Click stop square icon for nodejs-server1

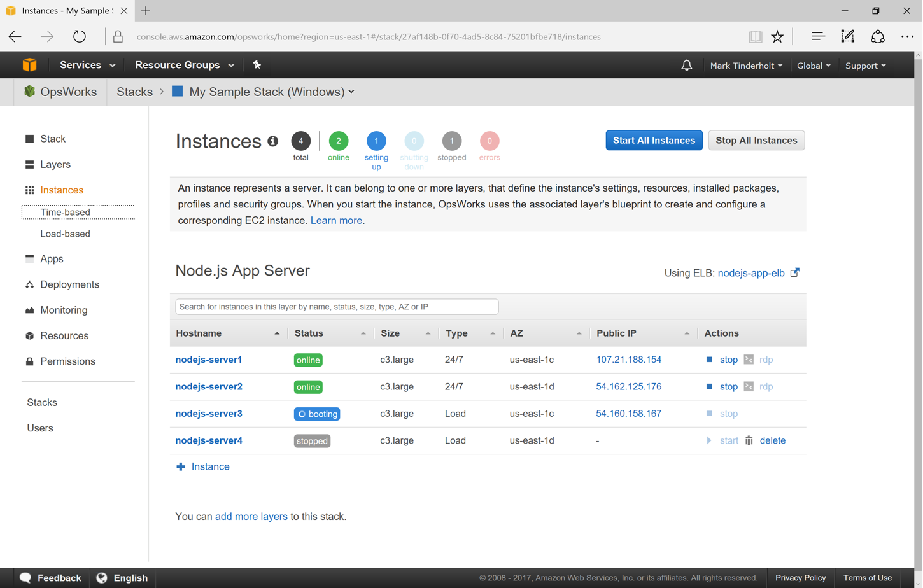(x=709, y=360)
